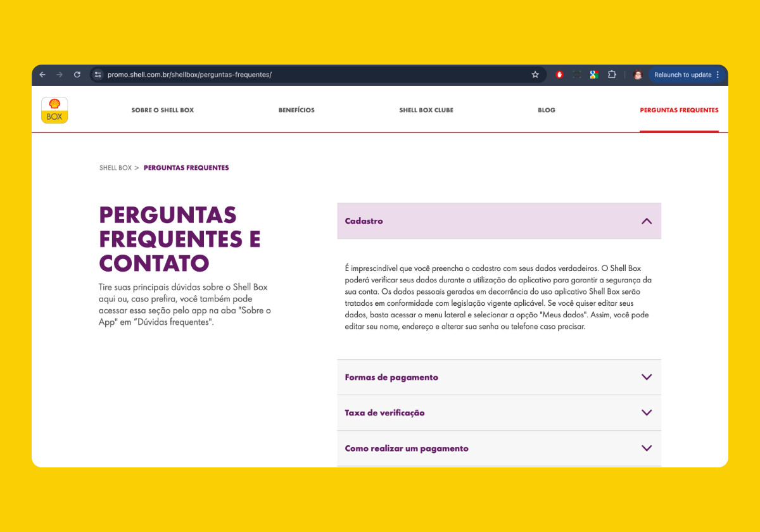
Task: Click the browser back arrow
Action: (42, 75)
